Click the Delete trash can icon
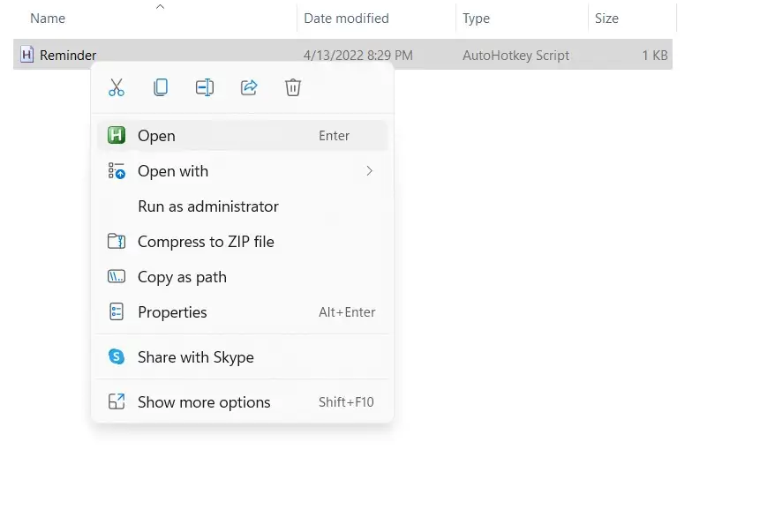This screenshot has width=760, height=532. tap(293, 87)
